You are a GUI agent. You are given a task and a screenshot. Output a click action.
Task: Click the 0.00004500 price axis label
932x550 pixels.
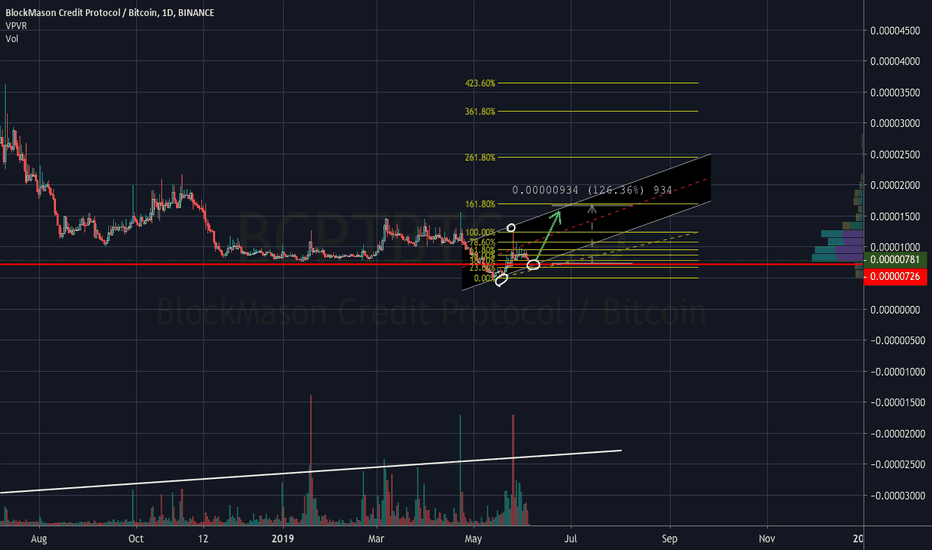(895, 31)
